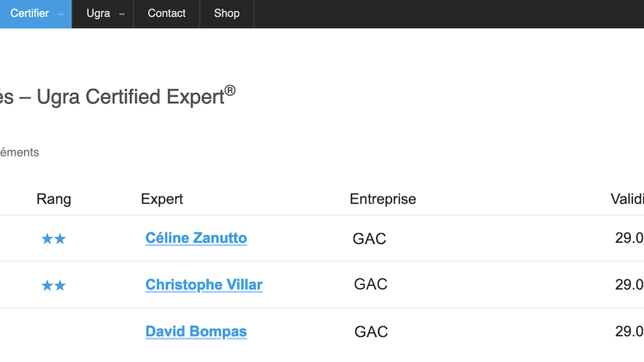Image resolution: width=644 pixels, height=362 pixels.
Task: Open Céline Zanutto's expert profile link
Action: point(196,238)
